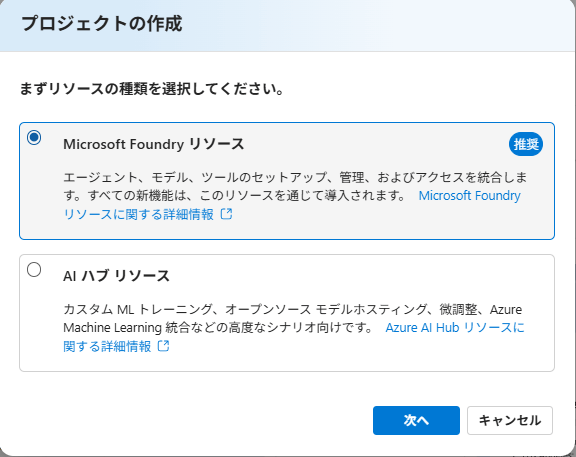Click the Azure AI Hub リソースに link text
Screen dimensions: 576x457
click(455, 328)
